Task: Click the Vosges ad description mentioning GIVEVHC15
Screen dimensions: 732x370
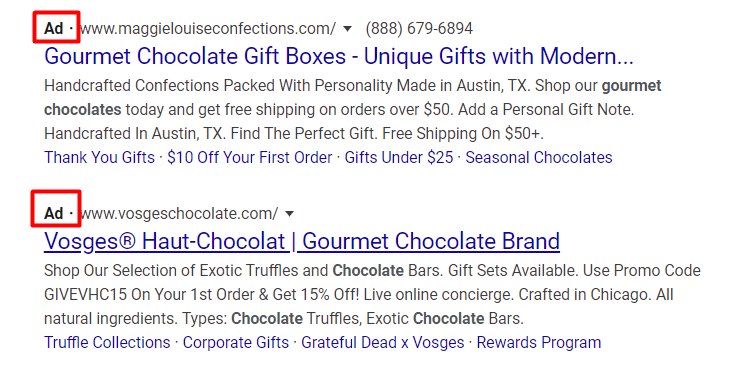Action: [372, 294]
